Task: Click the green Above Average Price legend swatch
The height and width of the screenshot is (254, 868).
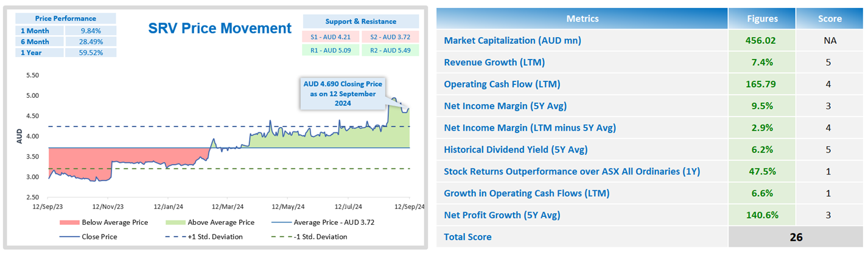Action: pyautogui.click(x=175, y=222)
